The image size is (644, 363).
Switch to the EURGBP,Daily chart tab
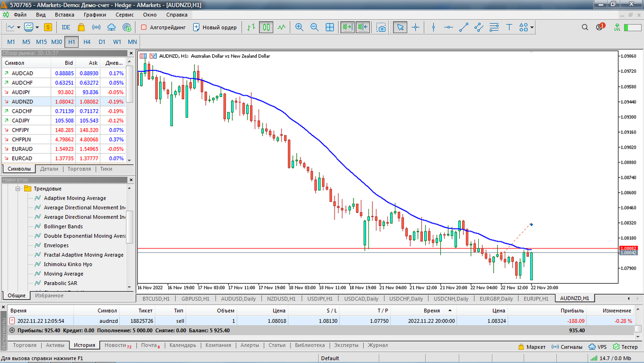496,298
